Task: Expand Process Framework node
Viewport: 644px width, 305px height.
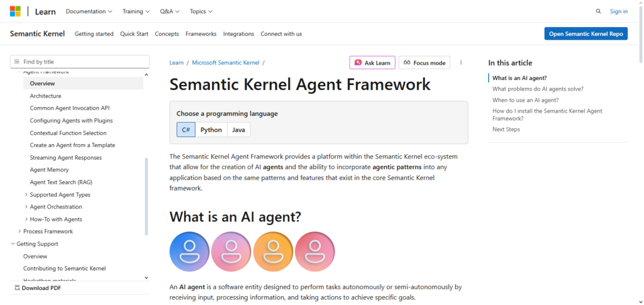Action: click(19, 231)
